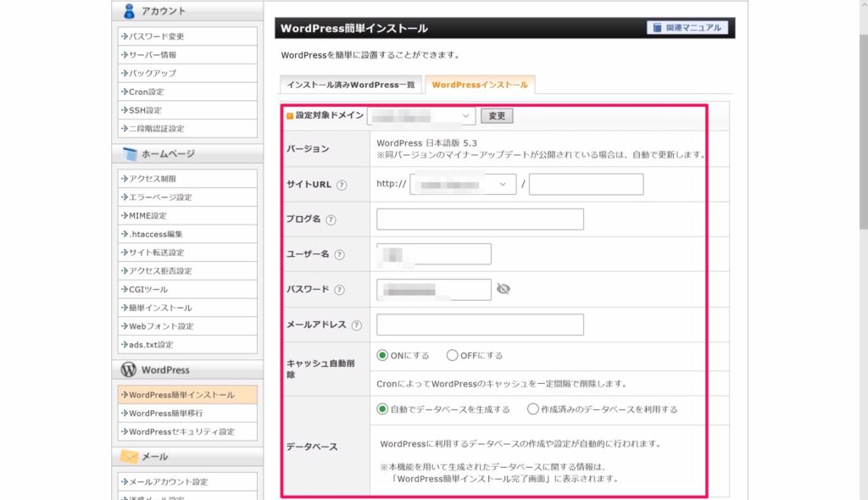Click the book icon on 関連マニュアル button
This screenshot has height=500, width=868.
point(657,28)
